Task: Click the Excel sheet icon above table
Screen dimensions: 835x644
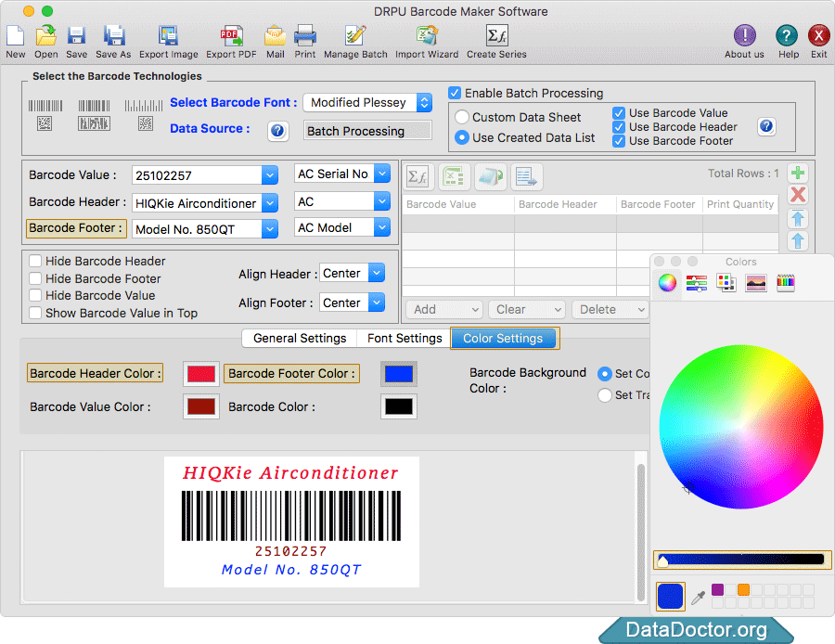Action: pos(454,176)
